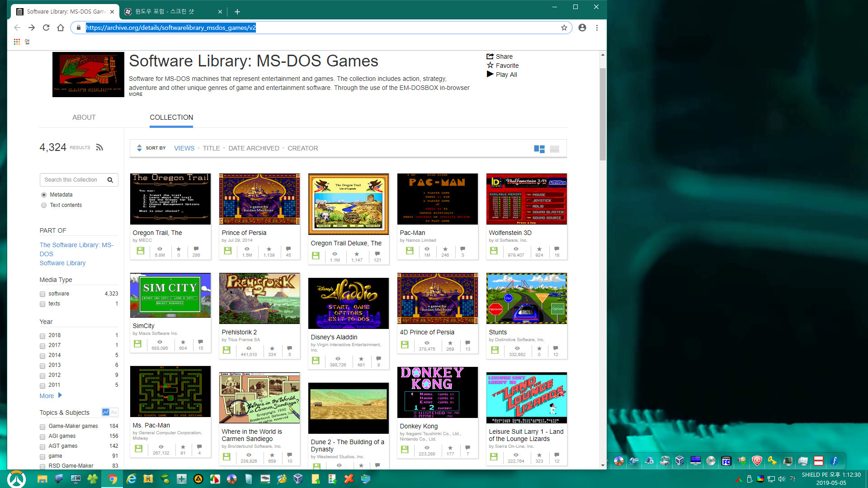Open File Explorer from taskbar
The image size is (868, 488).
(42, 479)
